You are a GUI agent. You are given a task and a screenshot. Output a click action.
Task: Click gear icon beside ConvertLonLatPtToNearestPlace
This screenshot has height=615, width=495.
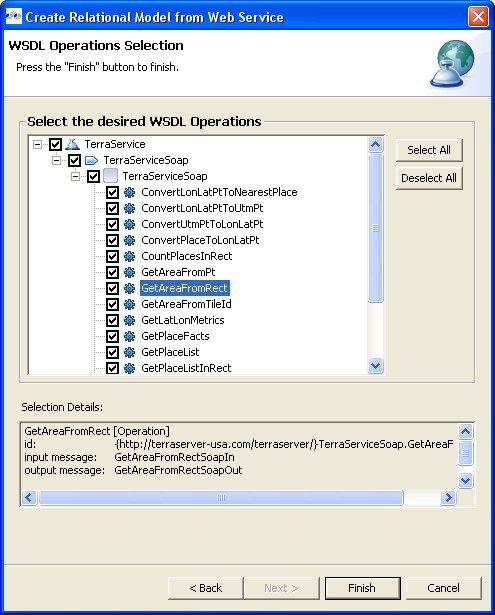pyautogui.click(x=129, y=192)
